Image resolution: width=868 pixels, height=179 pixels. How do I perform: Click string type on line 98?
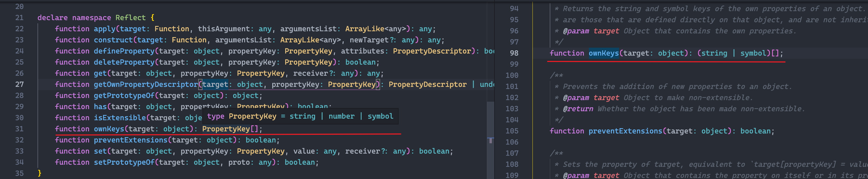coord(714,53)
